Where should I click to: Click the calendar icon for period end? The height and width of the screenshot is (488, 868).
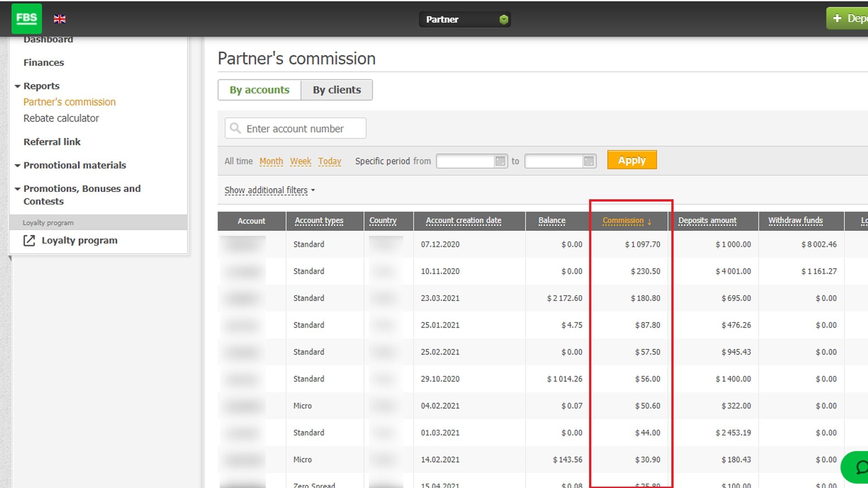click(589, 161)
